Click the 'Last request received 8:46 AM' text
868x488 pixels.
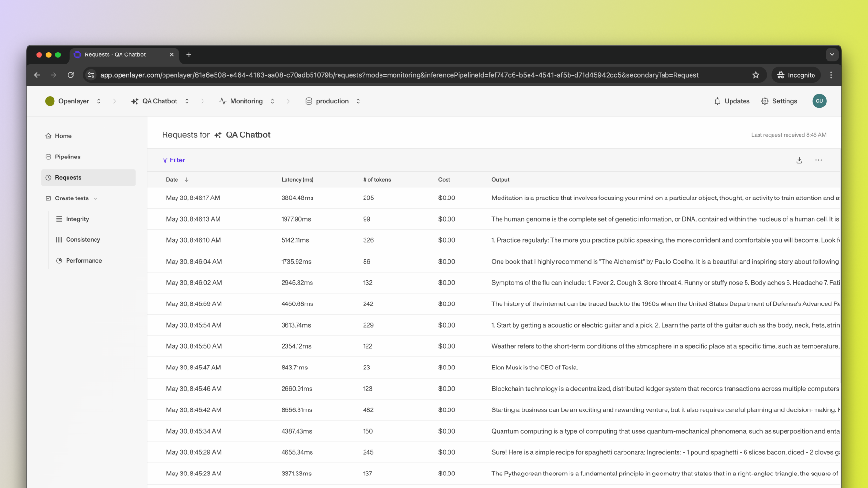click(x=788, y=135)
